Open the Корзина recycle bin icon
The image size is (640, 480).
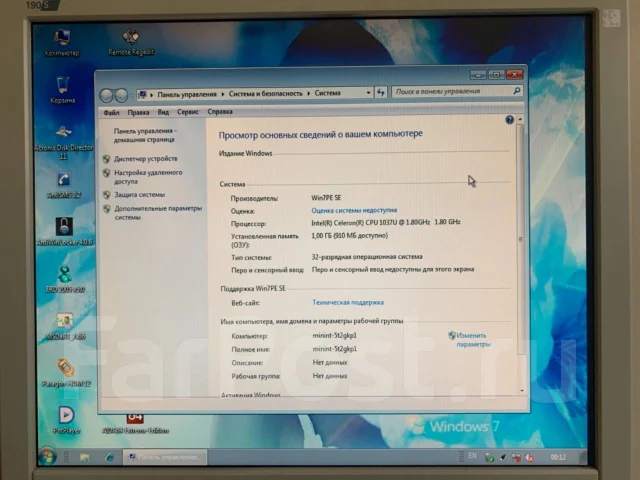(x=62, y=90)
